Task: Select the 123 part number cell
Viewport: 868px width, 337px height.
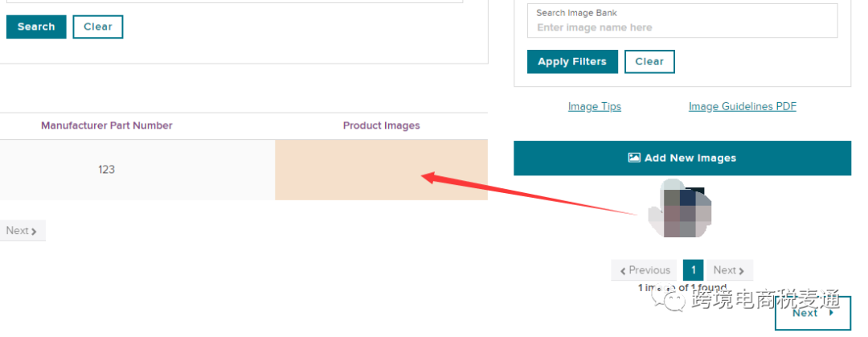Action: pos(107,170)
